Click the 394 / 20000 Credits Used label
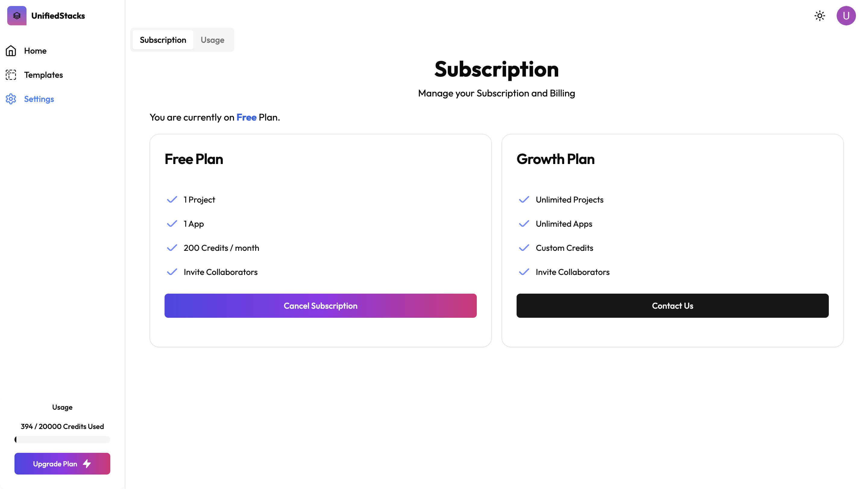This screenshot has width=868, height=489. [x=62, y=426]
